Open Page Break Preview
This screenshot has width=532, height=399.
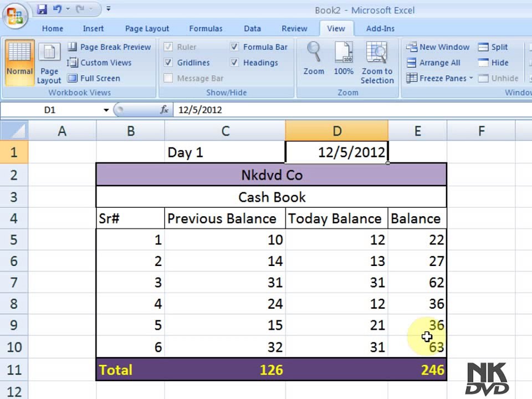pyautogui.click(x=109, y=47)
